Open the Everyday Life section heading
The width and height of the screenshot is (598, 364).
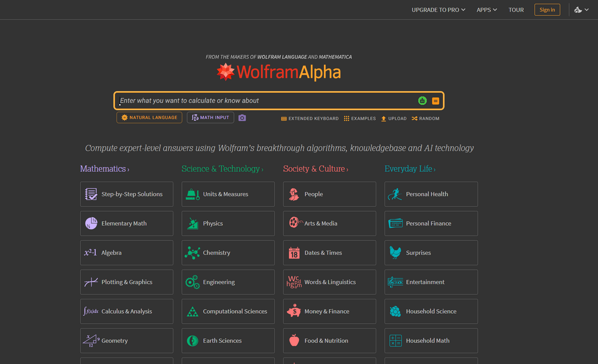pyautogui.click(x=410, y=169)
